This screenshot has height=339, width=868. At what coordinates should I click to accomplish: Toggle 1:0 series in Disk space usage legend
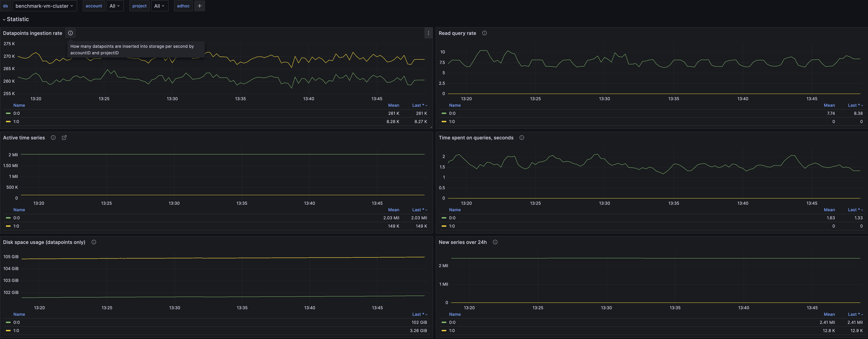point(16,331)
